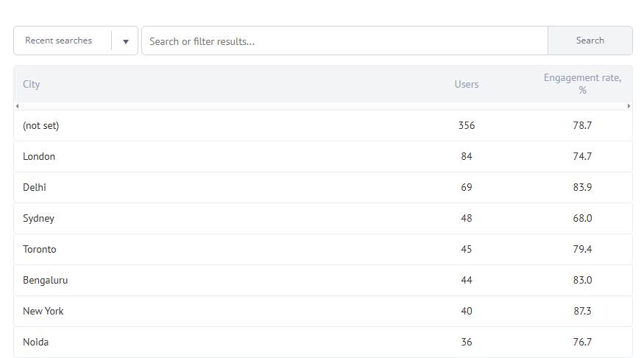This screenshot has width=644, height=358.
Task: Click the 87.3 engagement rate cell
Action: tap(582, 312)
